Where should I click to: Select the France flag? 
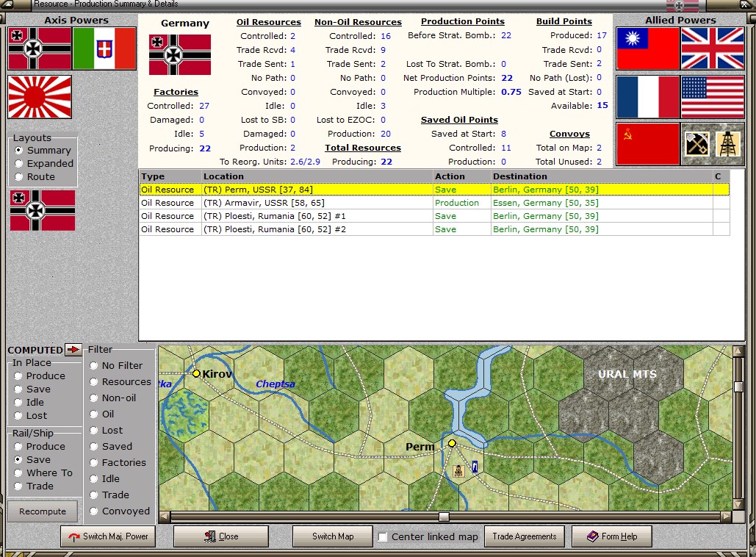[648, 97]
